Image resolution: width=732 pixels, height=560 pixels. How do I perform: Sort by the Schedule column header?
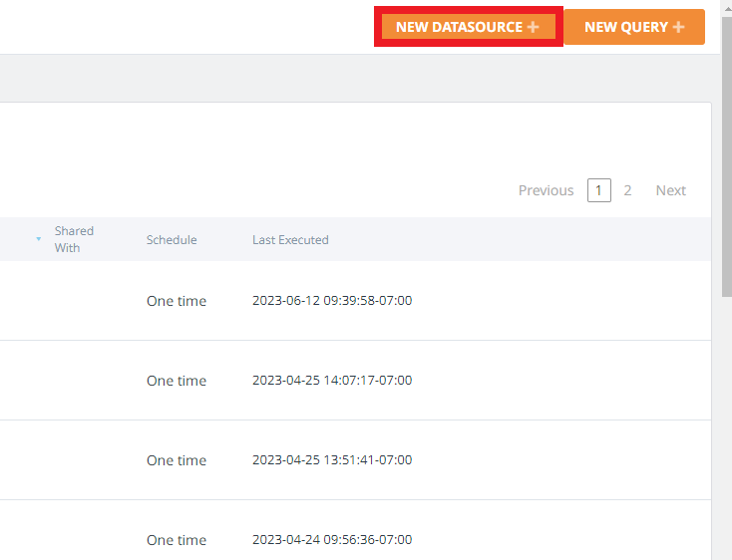[x=172, y=240]
